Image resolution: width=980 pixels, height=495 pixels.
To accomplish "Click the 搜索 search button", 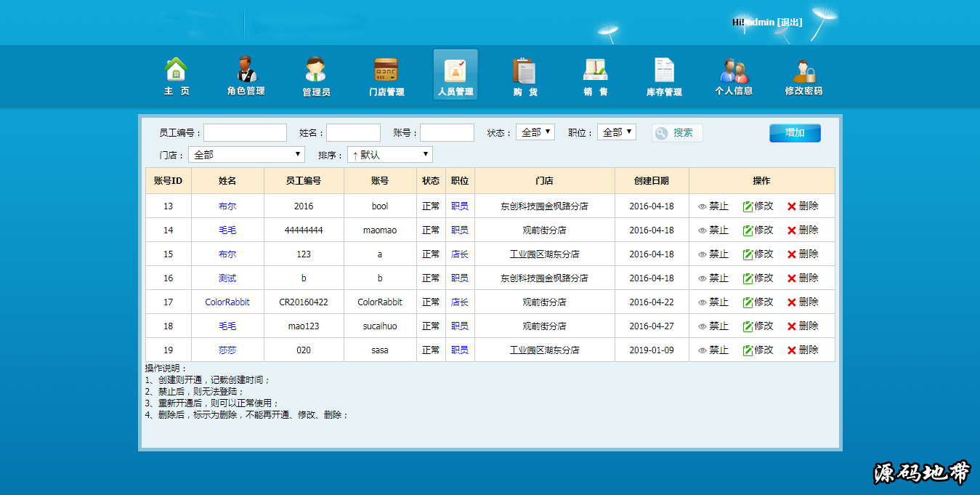I will click(677, 132).
